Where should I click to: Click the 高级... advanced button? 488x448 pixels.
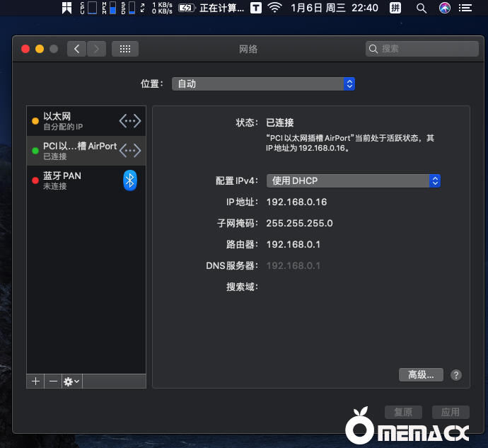421,375
